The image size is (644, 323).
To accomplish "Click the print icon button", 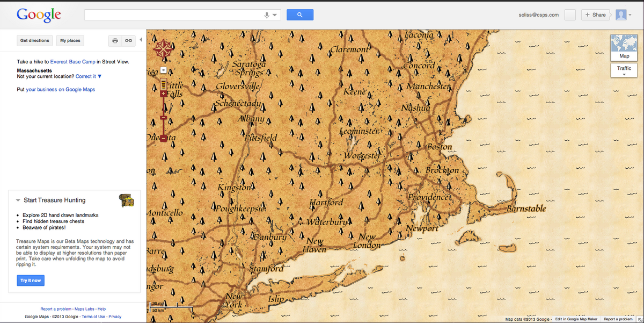I will coord(115,41).
